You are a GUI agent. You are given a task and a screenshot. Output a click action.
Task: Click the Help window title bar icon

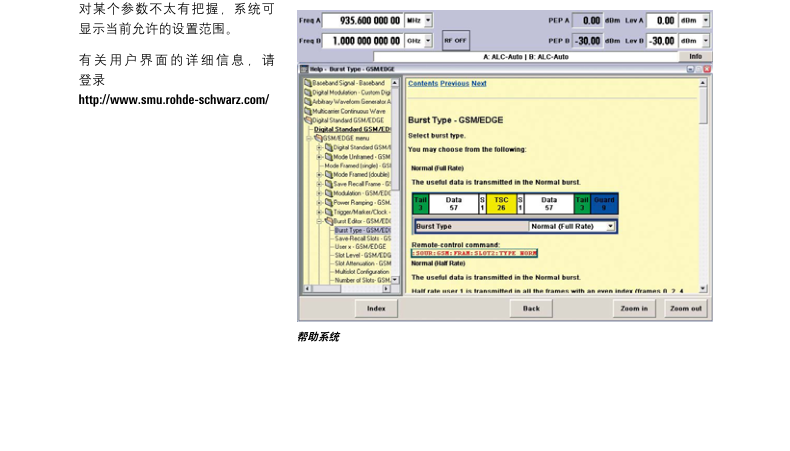pyautogui.click(x=304, y=69)
